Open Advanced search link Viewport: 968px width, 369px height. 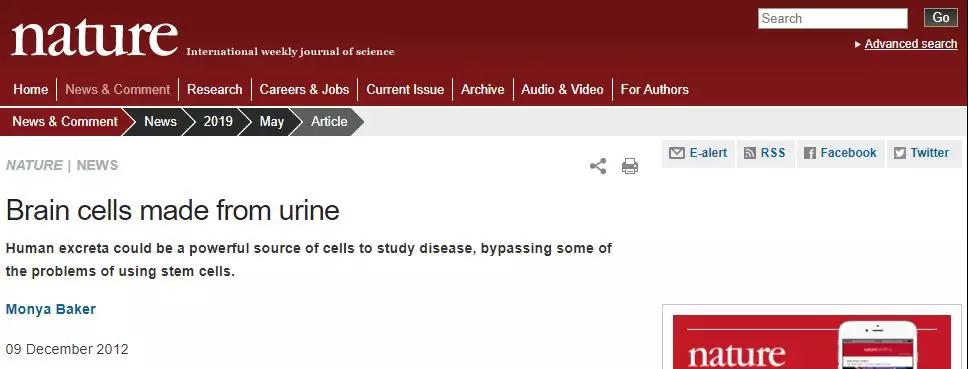point(911,44)
